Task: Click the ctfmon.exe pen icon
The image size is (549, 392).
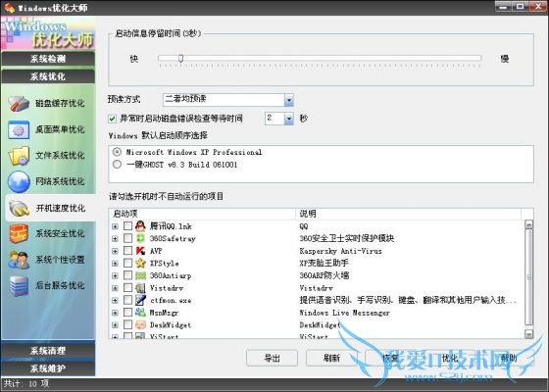Action: click(140, 300)
